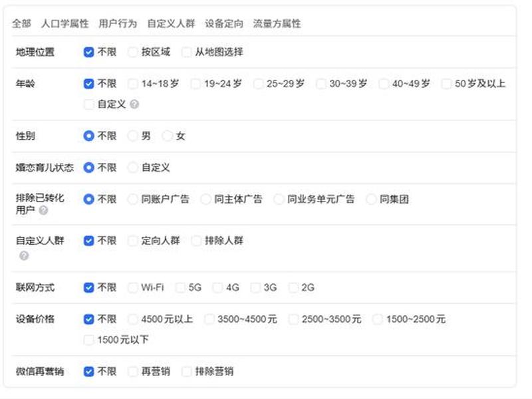Check 2G network option
This screenshot has width=532, height=399.
click(x=293, y=287)
